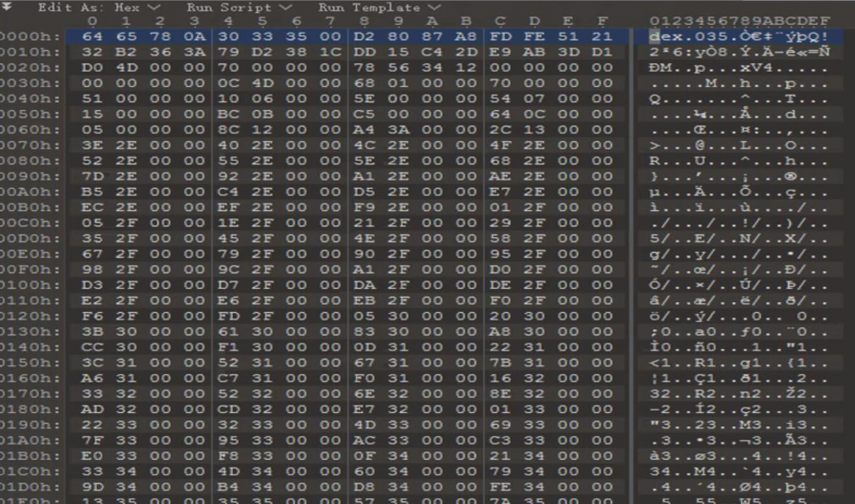
Task: Select byte 79 in row 01C0h
Action: [500, 471]
